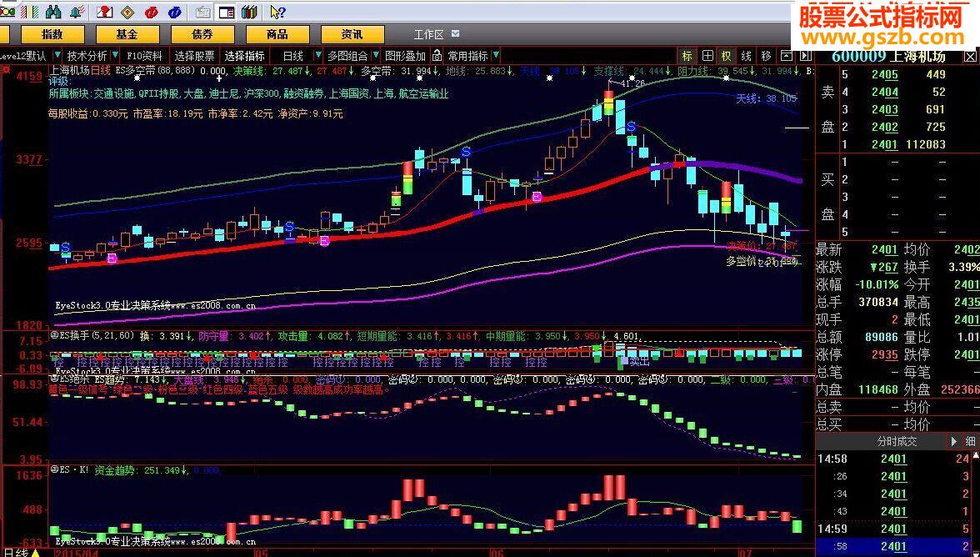Click the 选择指标 button
This screenshot has width=980, height=557.
click(244, 56)
